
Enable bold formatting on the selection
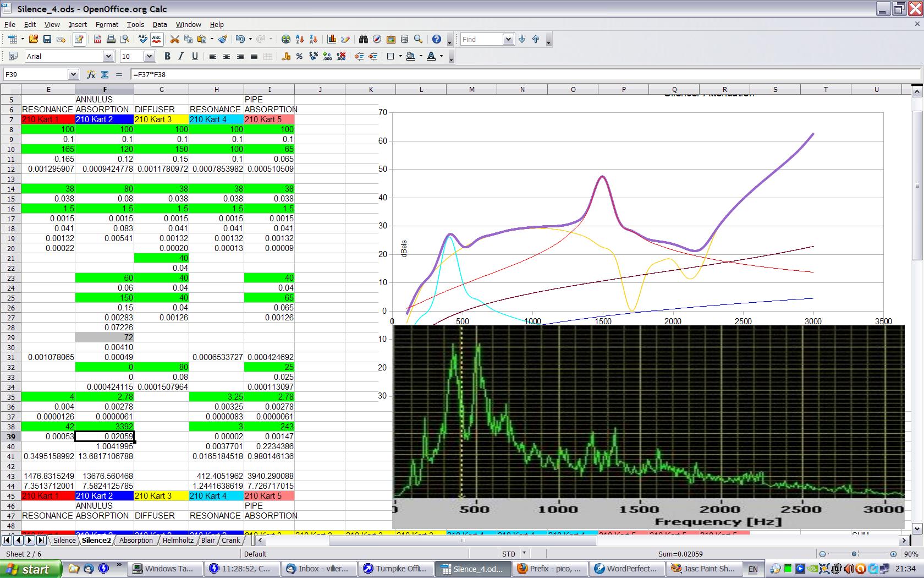click(x=167, y=56)
